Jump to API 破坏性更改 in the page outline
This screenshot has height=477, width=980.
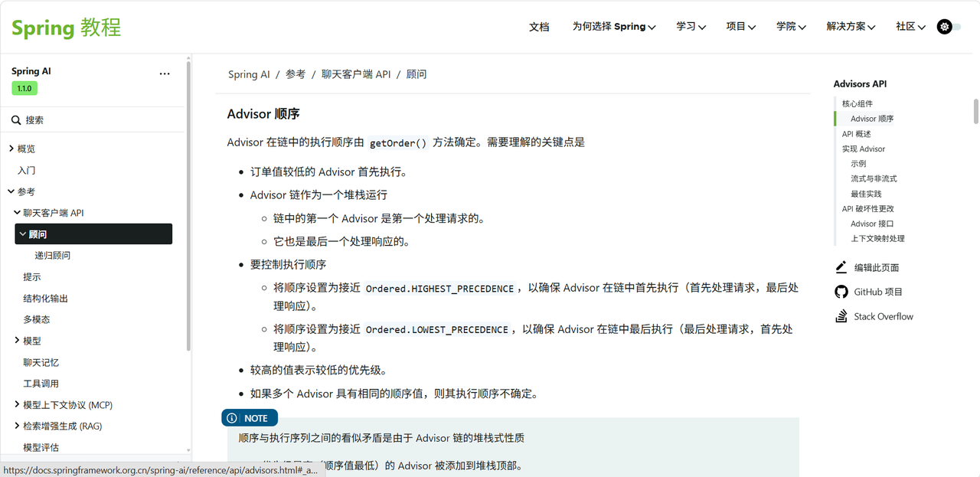point(868,208)
